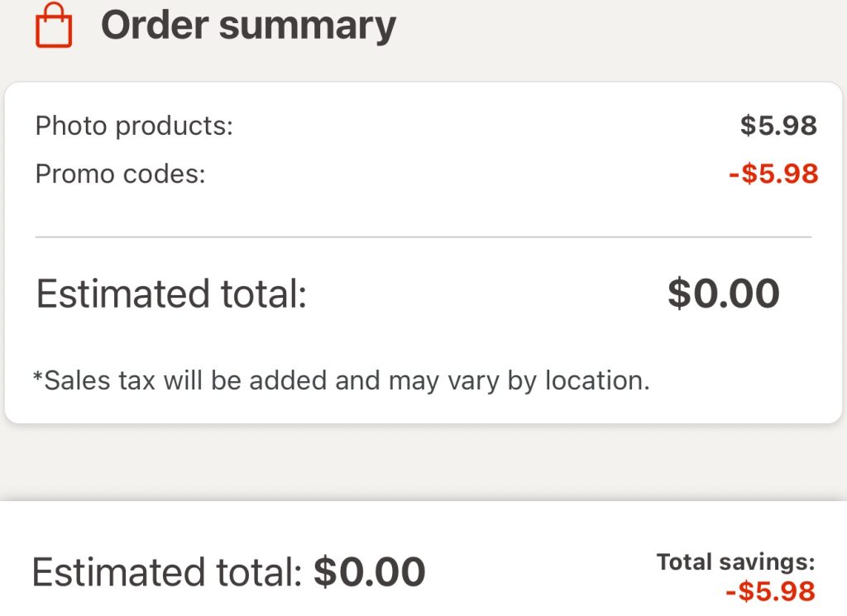Click the divider line above Estimated total
847x616 pixels.
point(423,237)
